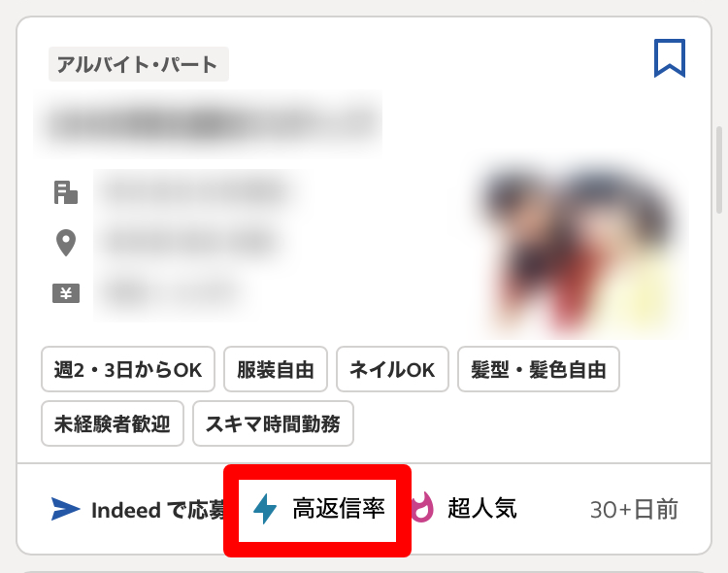728x573 pixels.
Task: Click the pink flame popularity icon
Action: pos(422,508)
